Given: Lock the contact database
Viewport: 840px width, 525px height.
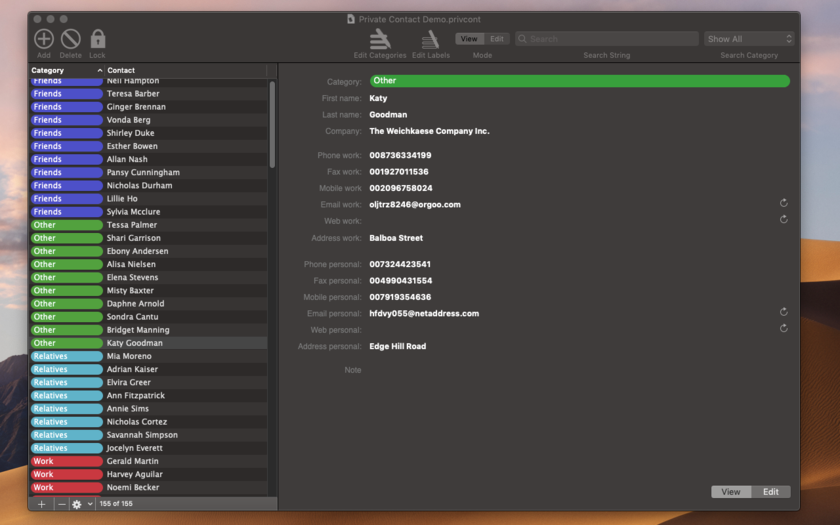Looking at the screenshot, I should point(98,39).
